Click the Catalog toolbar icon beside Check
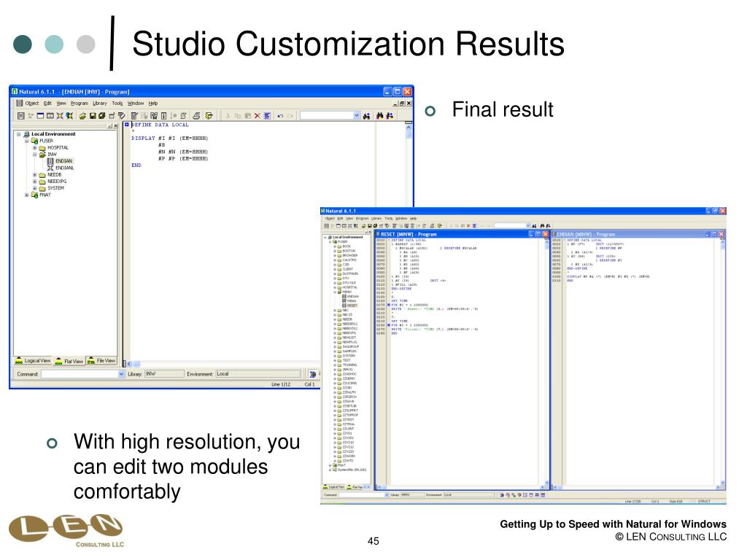The width and height of the screenshot is (747, 560). tap(144, 116)
